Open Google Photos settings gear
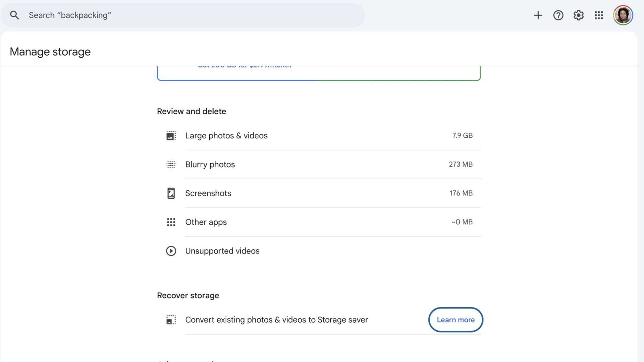The height and width of the screenshot is (362, 644). click(x=578, y=15)
